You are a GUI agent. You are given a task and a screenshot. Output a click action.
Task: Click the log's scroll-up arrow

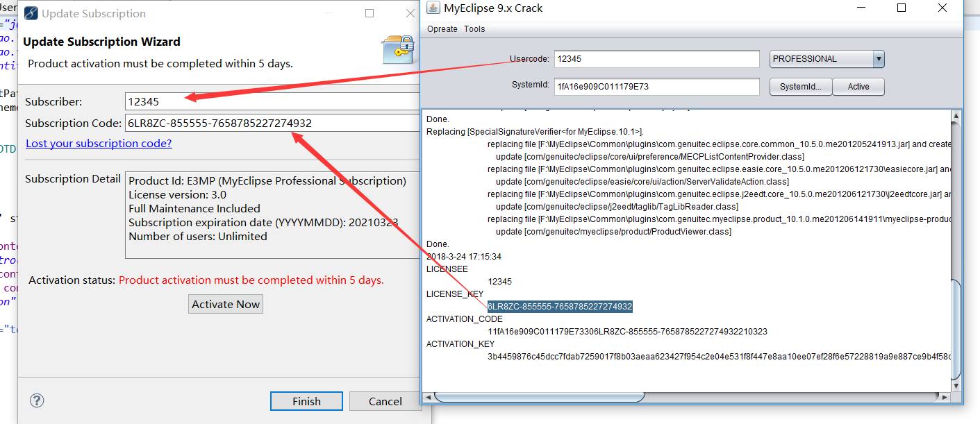(957, 115)
